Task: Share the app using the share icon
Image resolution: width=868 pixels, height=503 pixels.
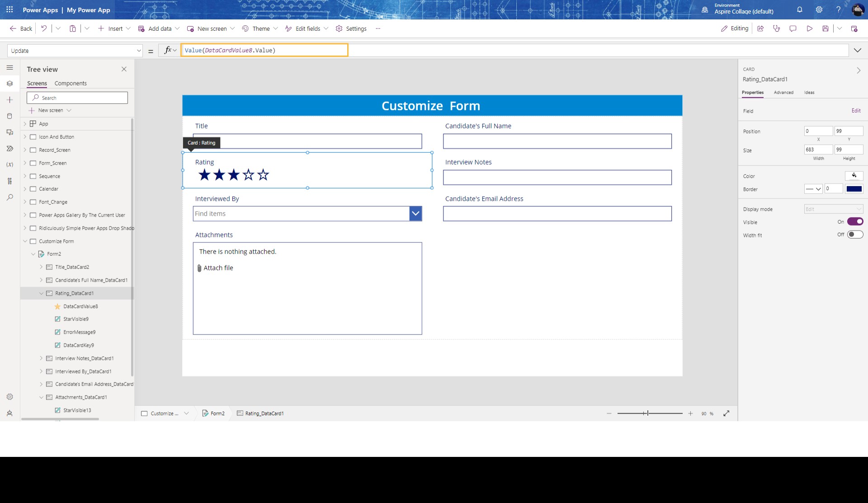Action: click(760, 28)
